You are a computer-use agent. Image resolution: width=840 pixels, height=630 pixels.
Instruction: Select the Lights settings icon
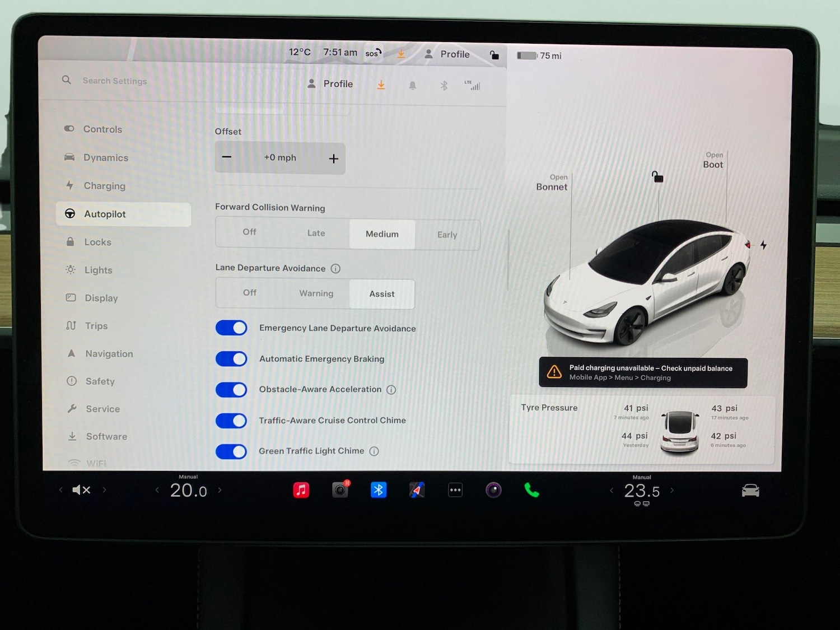pyautogui.click(x=71, y=269)
